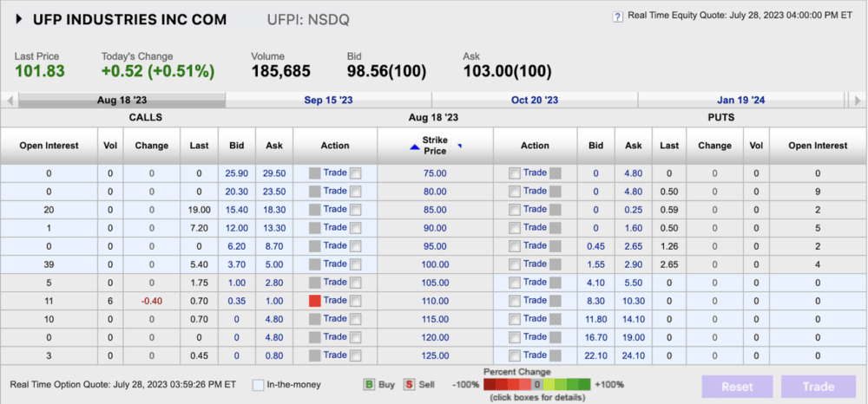Click the puts Open Interest column header
The height and width of the screenshot is (404, 868).
819,146
